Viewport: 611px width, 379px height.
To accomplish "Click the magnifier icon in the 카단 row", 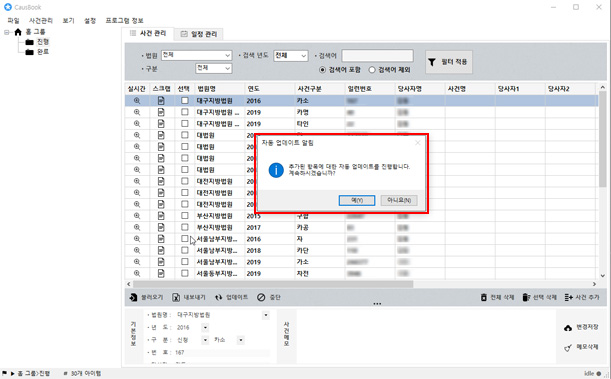I will click(137, 250).
